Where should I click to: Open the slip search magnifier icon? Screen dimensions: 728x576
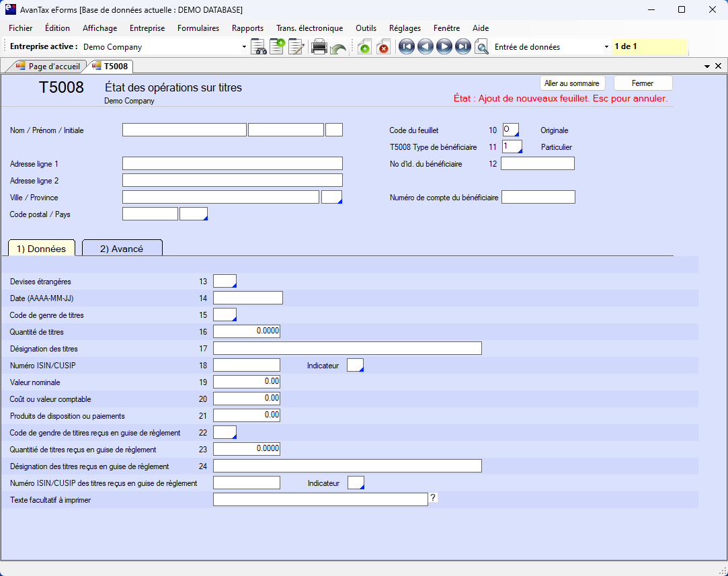point(481,47)
